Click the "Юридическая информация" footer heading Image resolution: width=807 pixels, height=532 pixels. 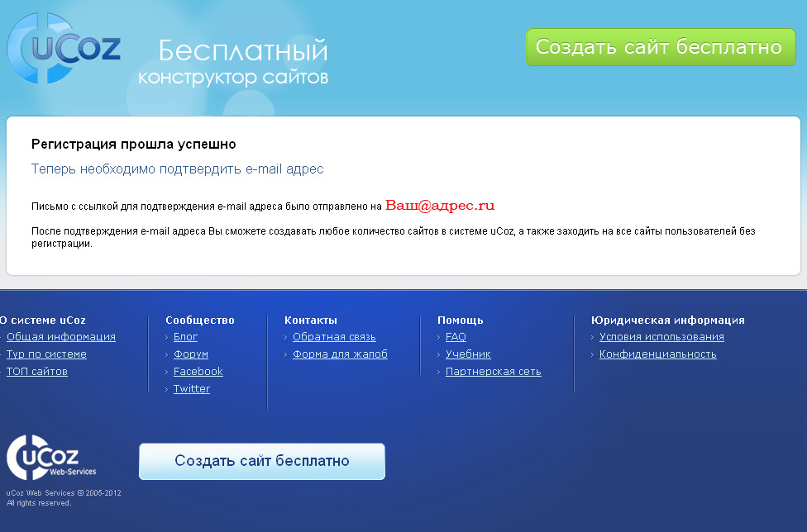667,320
